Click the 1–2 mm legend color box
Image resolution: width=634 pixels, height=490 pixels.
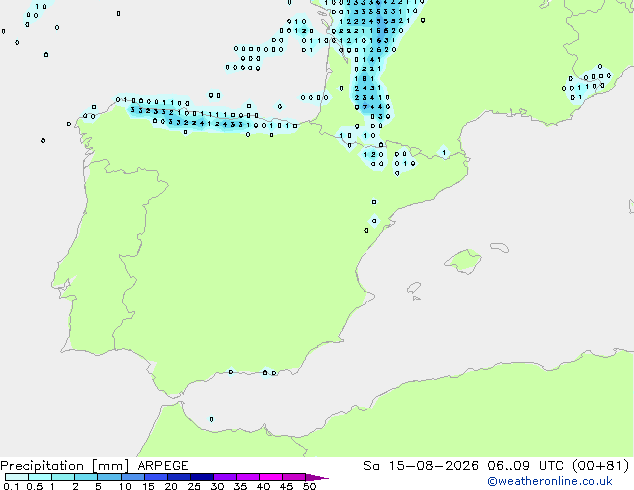coord(63,477)
